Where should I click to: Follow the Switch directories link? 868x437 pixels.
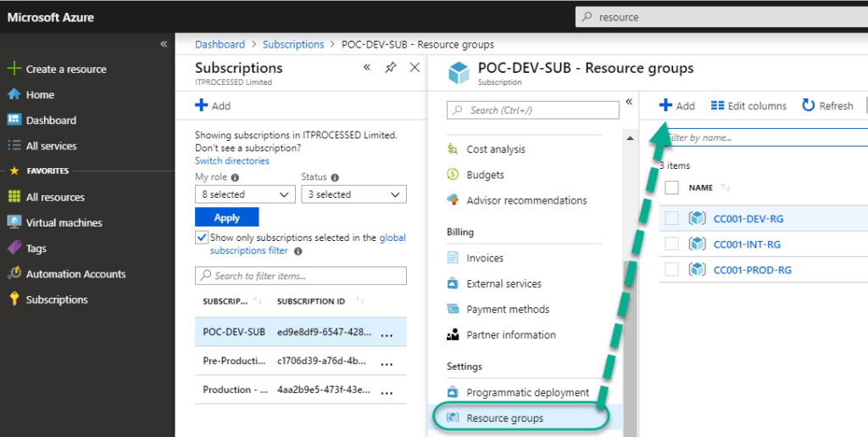pos(232,160)
